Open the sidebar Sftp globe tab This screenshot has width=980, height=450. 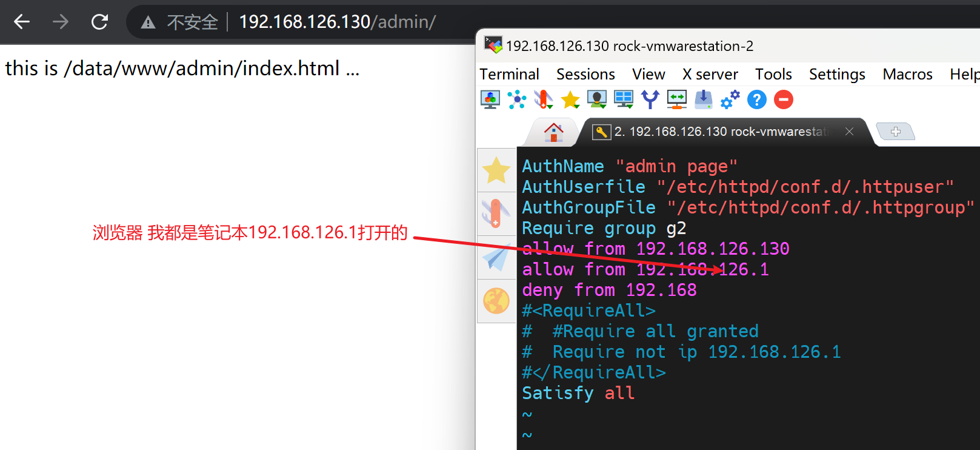click(496, 301)
